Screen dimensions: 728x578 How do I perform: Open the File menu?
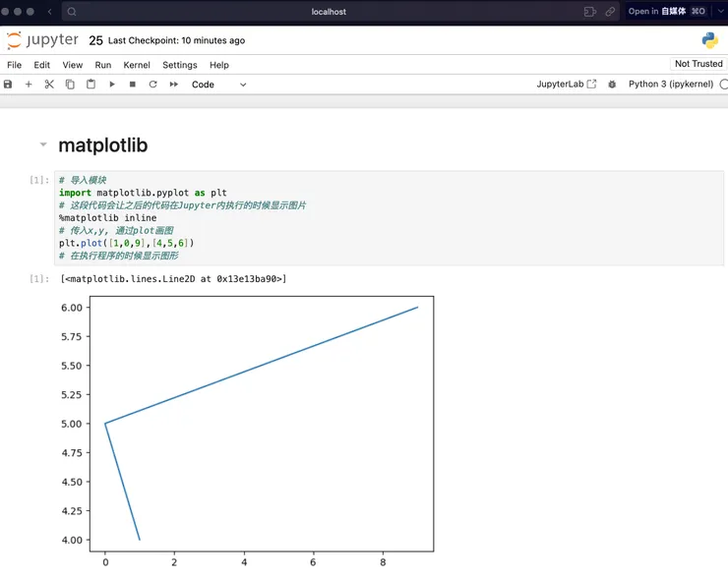pyautogui.click(x=14, y=65)
